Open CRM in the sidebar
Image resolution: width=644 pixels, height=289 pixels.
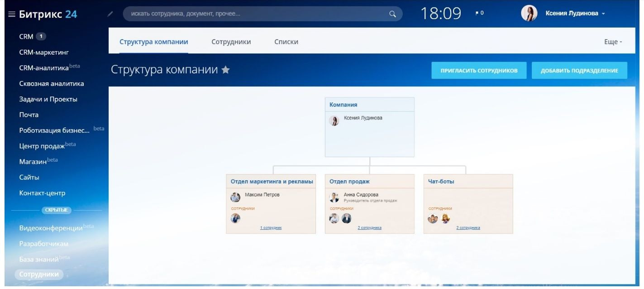click(26, 37)
